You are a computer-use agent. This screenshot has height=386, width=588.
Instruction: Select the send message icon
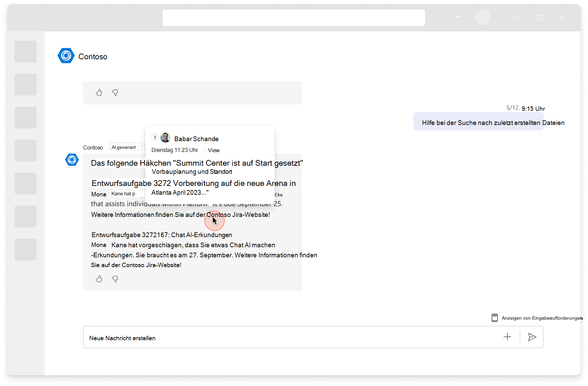tap(532, 337)
